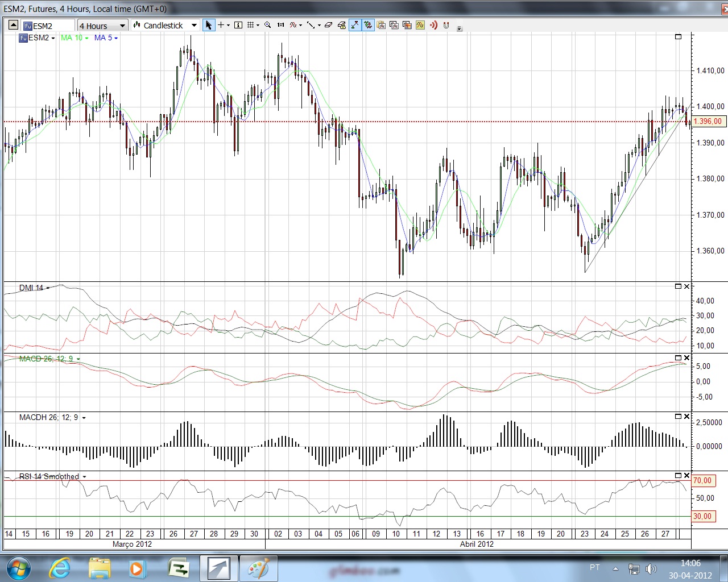Screen dimensions: 728x582
Task: Activate the crosshair cursor tool
Action: pyautogui.click(x=221, y=25)
